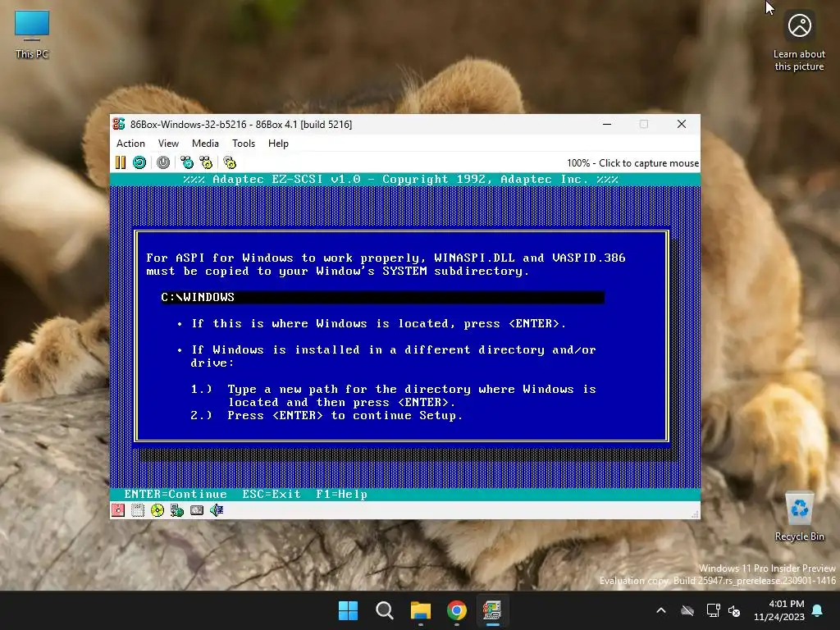Click the network status icon
This screenshot has height=630, width=840.
[x=177, y=510]
